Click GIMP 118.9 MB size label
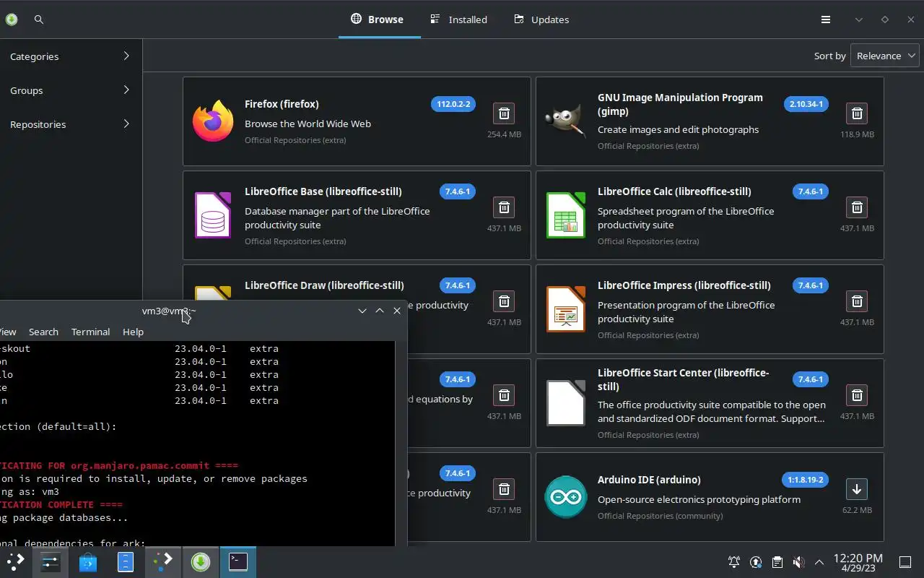The image size is (924, 578). (857, 134)
